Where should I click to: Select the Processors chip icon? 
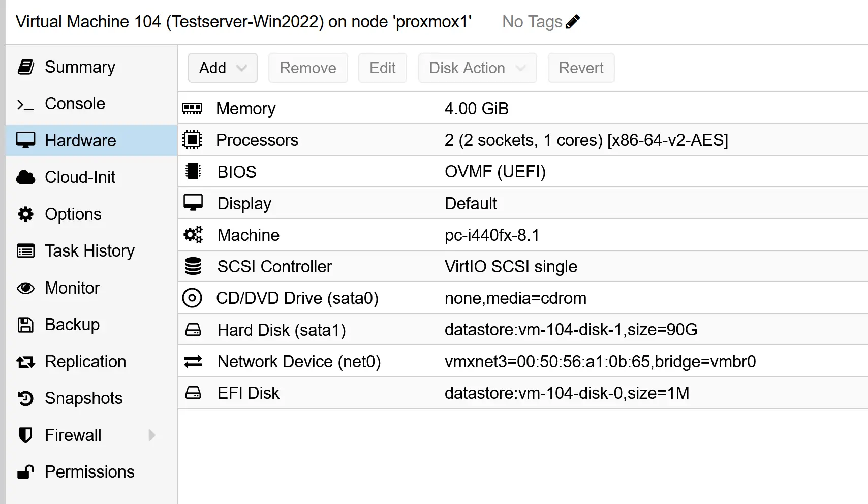coord(193,140)
